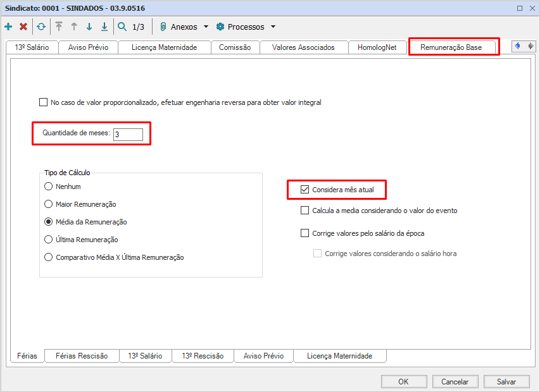Open the top 13º Salário tab
The width and height of the screenshot is (540, 392).
[x=32, y=47]
